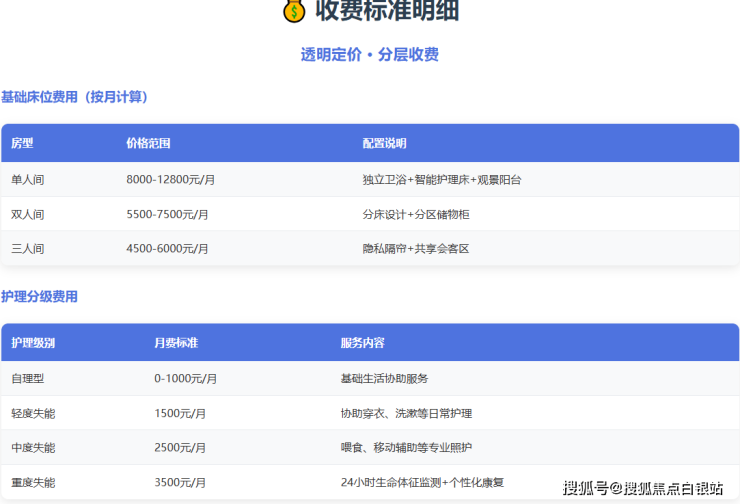Select the 三人间 row label
This screenshot has height=504, width=740.
tap(28, 248)
